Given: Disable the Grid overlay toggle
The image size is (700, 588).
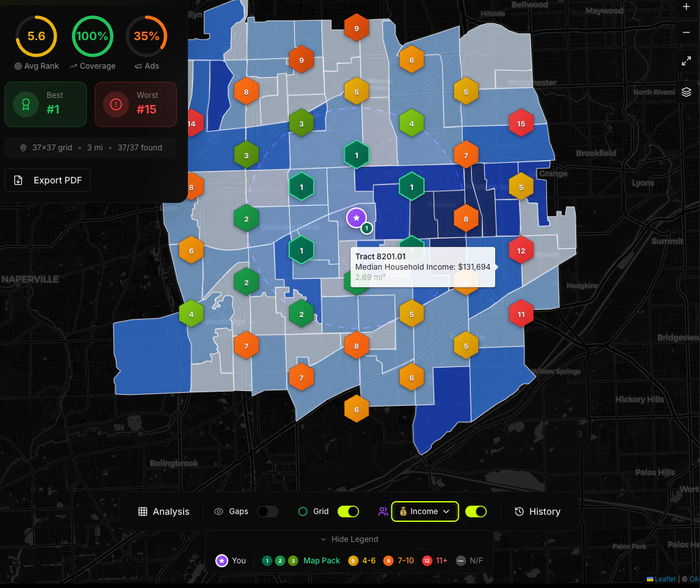Looking at the screenshot, I should tap(348, 512).
